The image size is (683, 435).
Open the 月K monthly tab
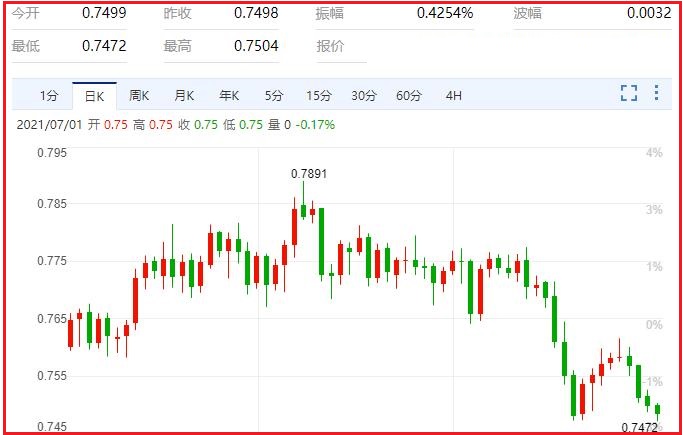(x=184, y=95)
